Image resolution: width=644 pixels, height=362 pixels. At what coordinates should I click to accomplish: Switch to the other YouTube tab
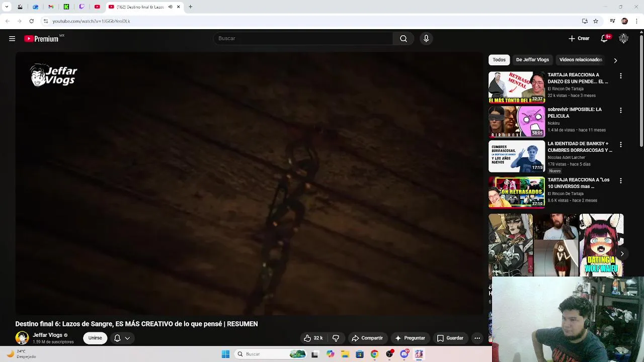tap(97, 7)
